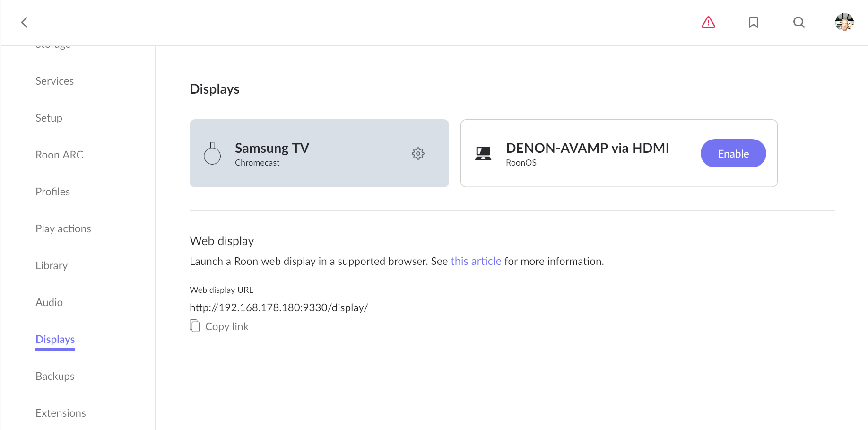Open Profiles in the sidebar
868x430 pixels.
coord(53,192)
